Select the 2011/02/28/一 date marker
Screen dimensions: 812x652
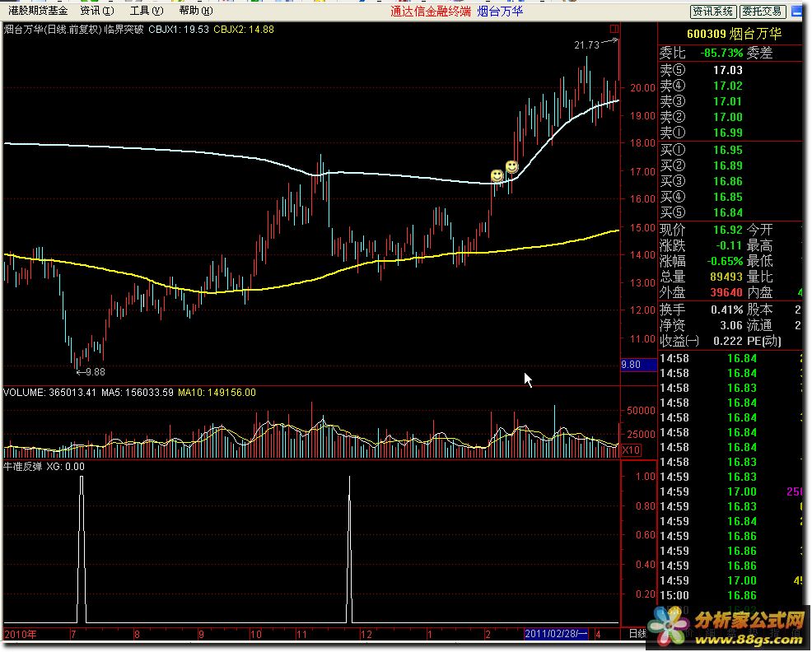click(x=556, y=633)
